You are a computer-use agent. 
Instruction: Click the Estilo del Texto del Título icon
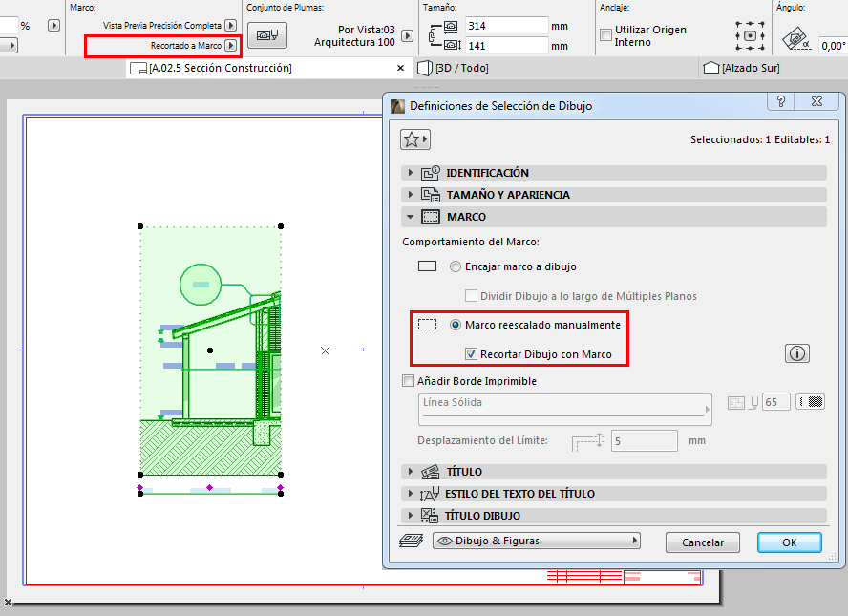coord(430,494)
